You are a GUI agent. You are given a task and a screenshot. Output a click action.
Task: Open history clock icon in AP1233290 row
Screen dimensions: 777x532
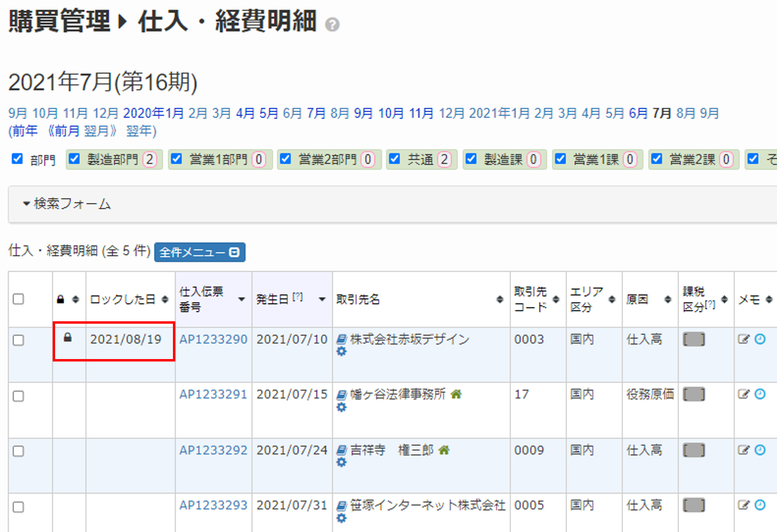(x=760, y=339)
